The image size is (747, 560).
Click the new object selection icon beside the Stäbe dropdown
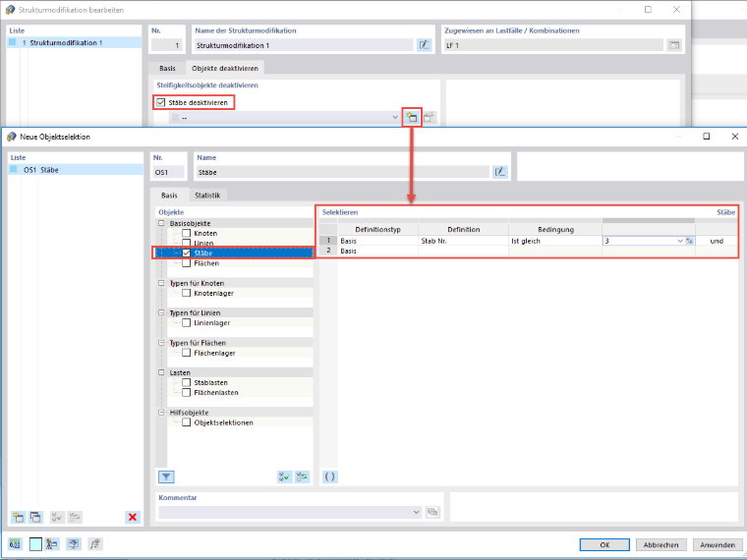412,117
